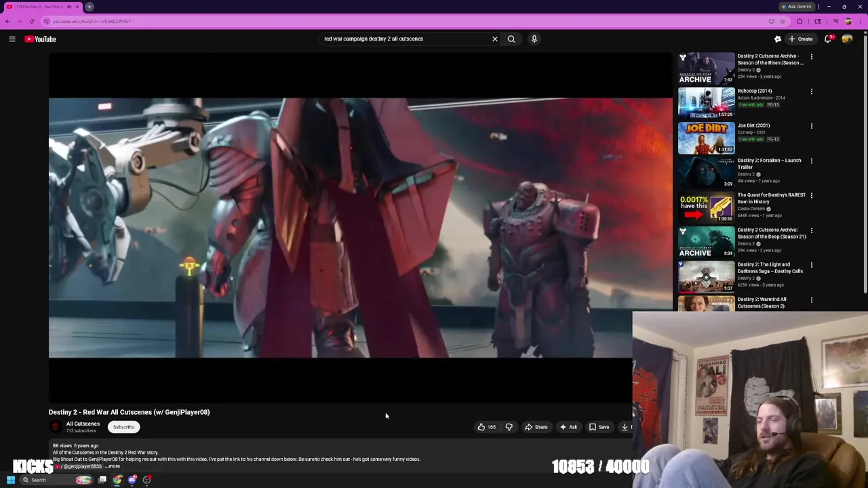The image size is (868, 488).
Task: Open options for Warmind All Cutscenes
Action: coord(811,300)
